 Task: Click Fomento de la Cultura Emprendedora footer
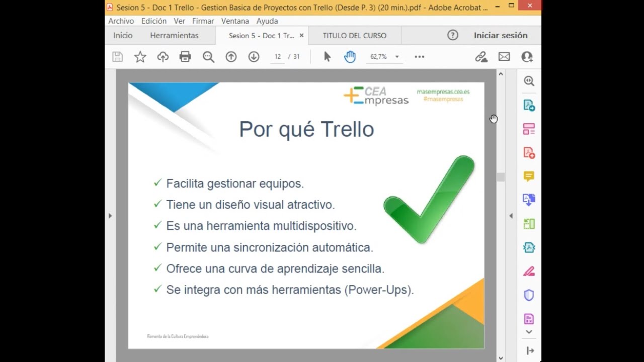[x=178, y=336]
